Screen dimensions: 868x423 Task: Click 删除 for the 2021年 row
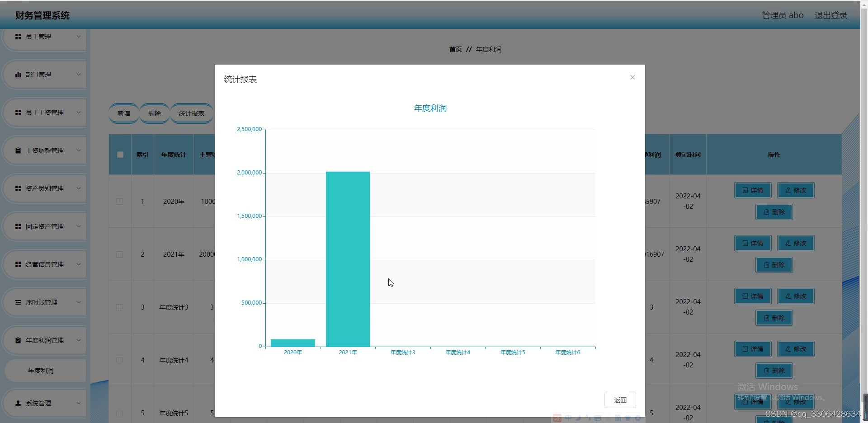[x=774, y=265]
